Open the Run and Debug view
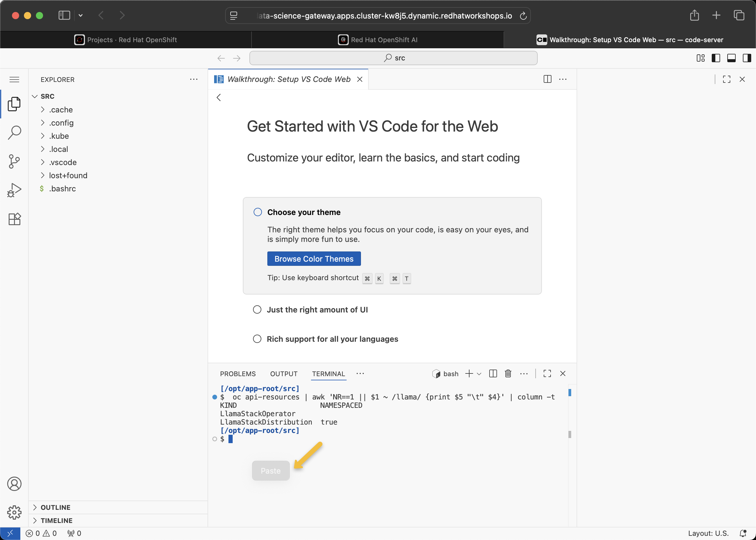Viewport: 756px width, 540px height. (14, 190)
